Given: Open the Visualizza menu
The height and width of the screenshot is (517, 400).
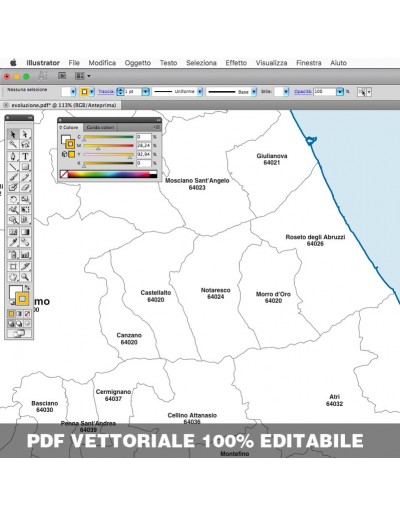Looking at the screenshot, I should pos(271,63).
